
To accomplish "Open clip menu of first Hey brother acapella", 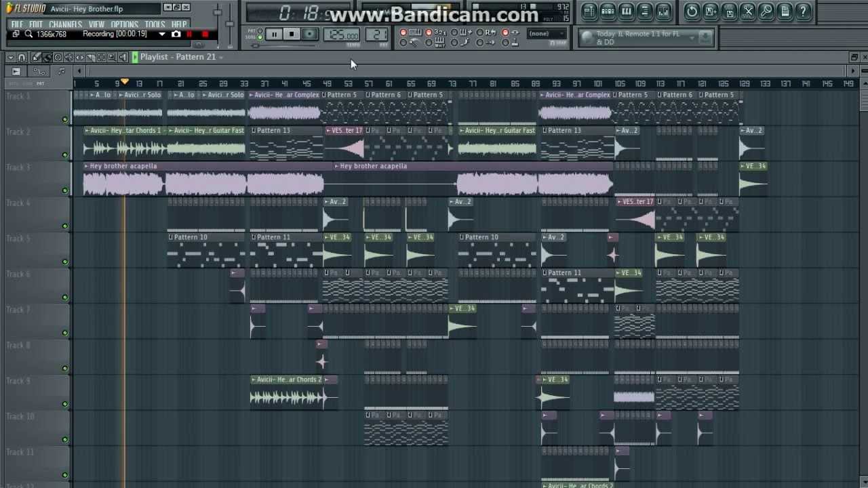I will click(87, 166).
